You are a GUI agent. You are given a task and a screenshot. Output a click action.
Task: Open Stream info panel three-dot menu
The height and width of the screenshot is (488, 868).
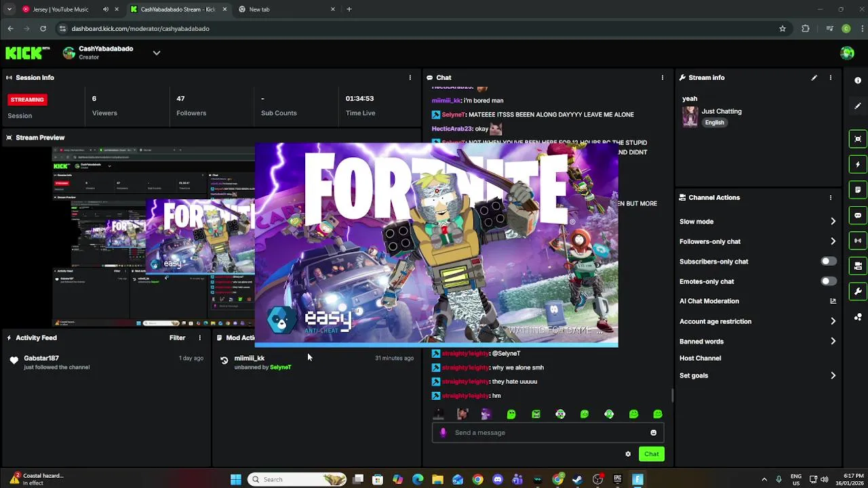[x=830, y=77]
